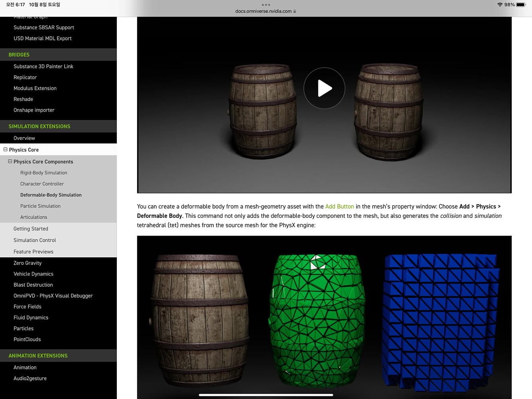Collapse the Physics Core Components section
The width and height of the screenshot is (532, 399).
(11, 162)
